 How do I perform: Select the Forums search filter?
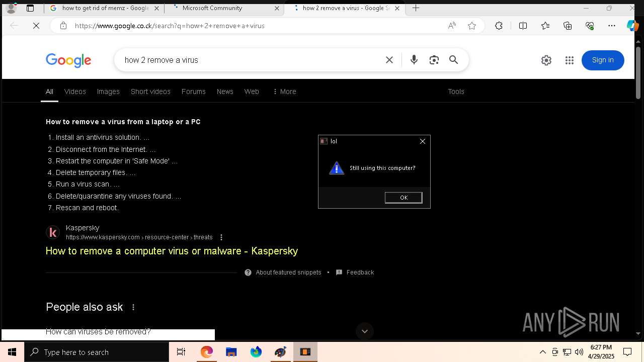pyautogui.click(x=194, y=92)
